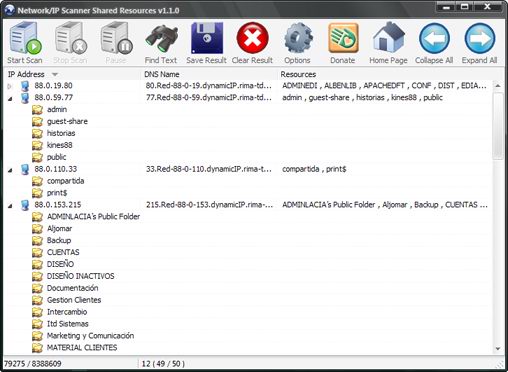The height and width of the screenshot is (372, 508).
Task: Select the Gestion Clientes folder
Action: click(74, 300)
